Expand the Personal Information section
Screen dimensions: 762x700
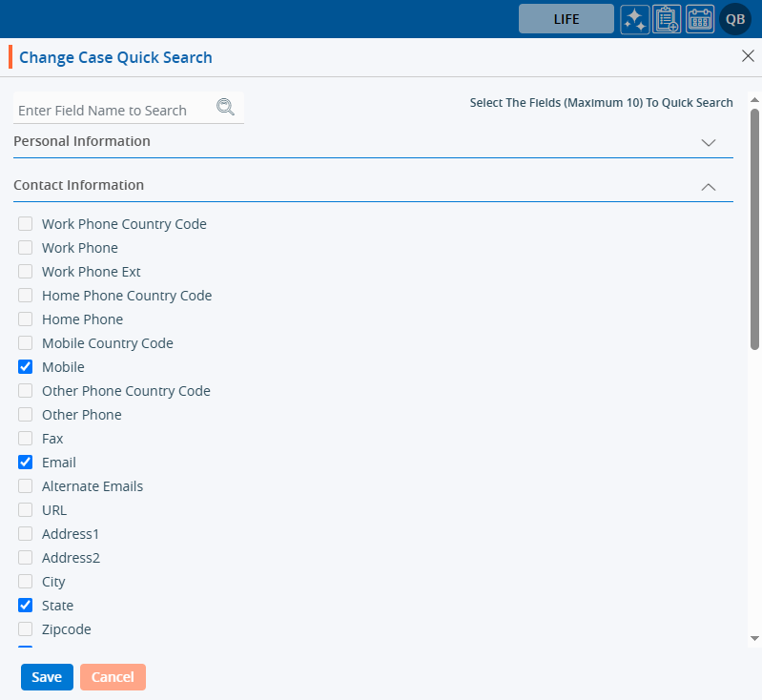tap(708, 142)
